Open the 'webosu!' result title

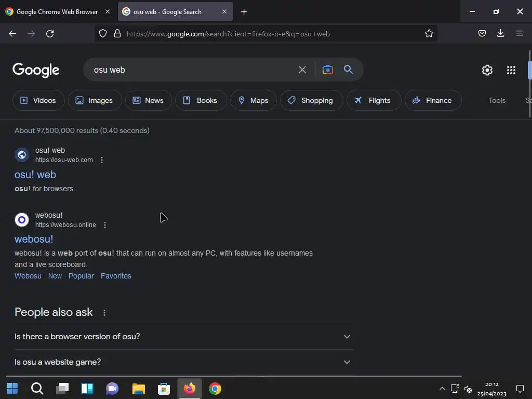point(34,239)
